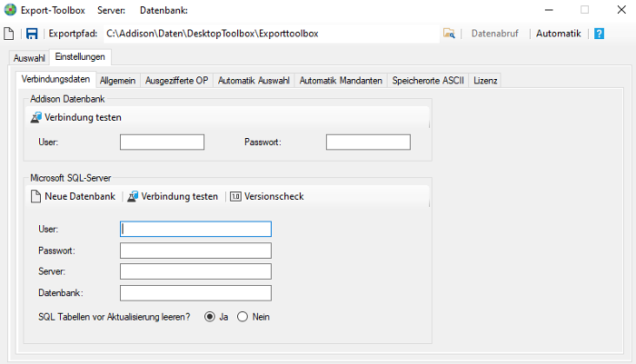636x364 pixels.
Task: Create Neue Datenbank for SQL-Server
Action: (74, 197)
